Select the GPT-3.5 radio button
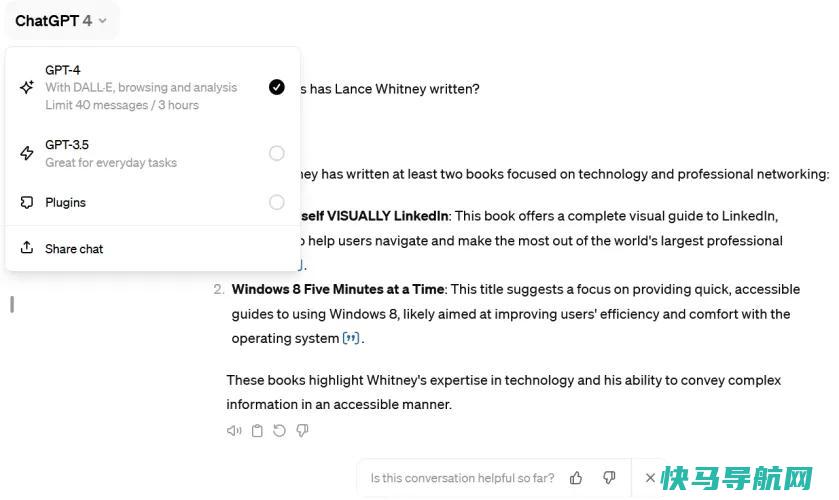This screenshot has height=500, width=839. [277, 153]
